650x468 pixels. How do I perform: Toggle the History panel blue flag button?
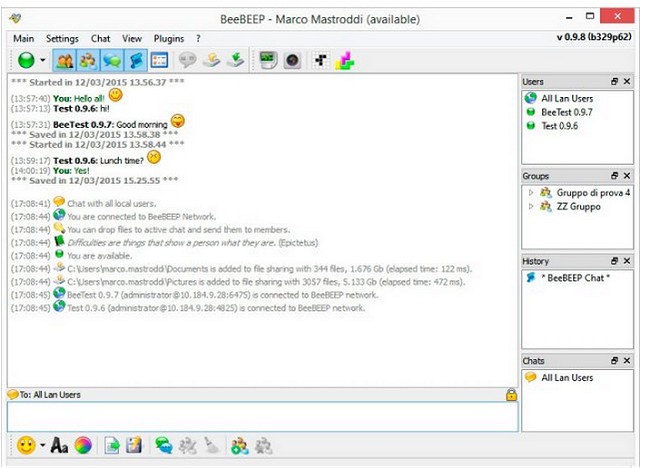[136, 61]
